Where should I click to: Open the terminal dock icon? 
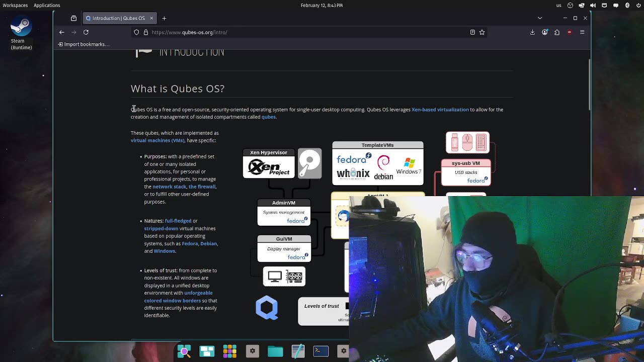(321, 351)
